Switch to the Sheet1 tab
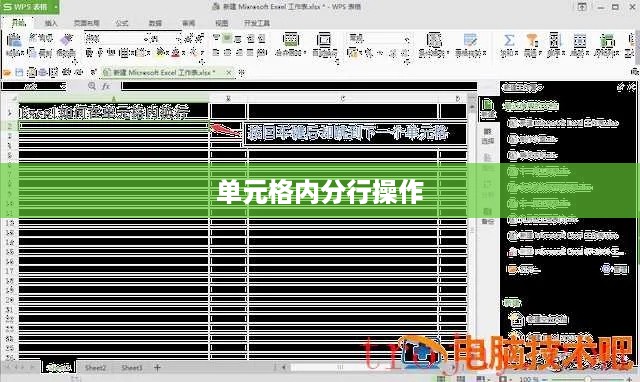 [x=58, y=367]
